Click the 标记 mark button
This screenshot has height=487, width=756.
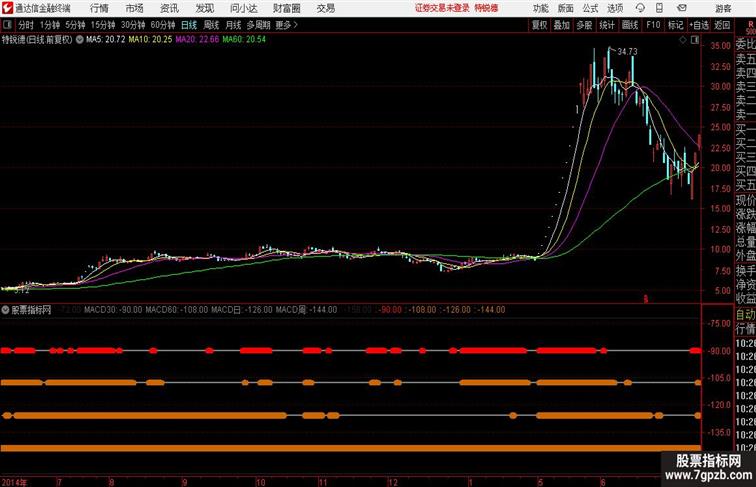pos(675,25)
